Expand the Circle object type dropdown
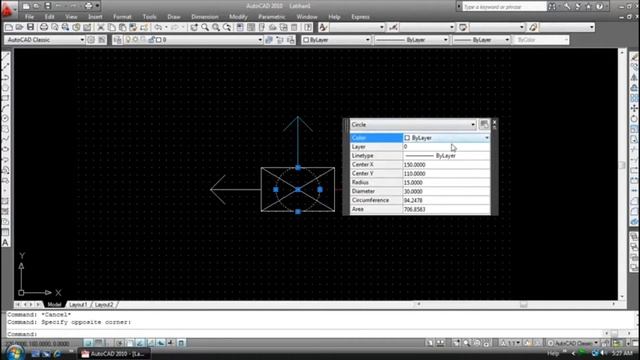Viewport: 640px width, 360px height. tap(473, 124)
